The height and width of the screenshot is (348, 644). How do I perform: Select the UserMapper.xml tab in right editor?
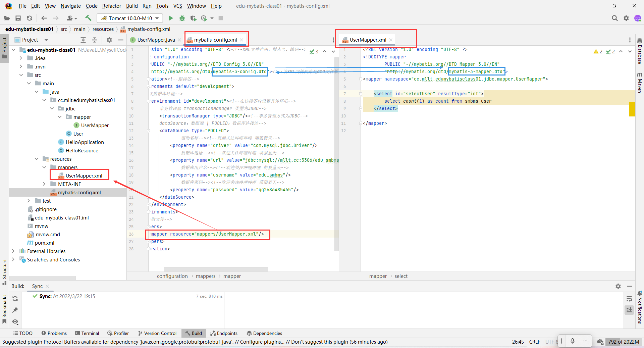(x=368, y=40)
